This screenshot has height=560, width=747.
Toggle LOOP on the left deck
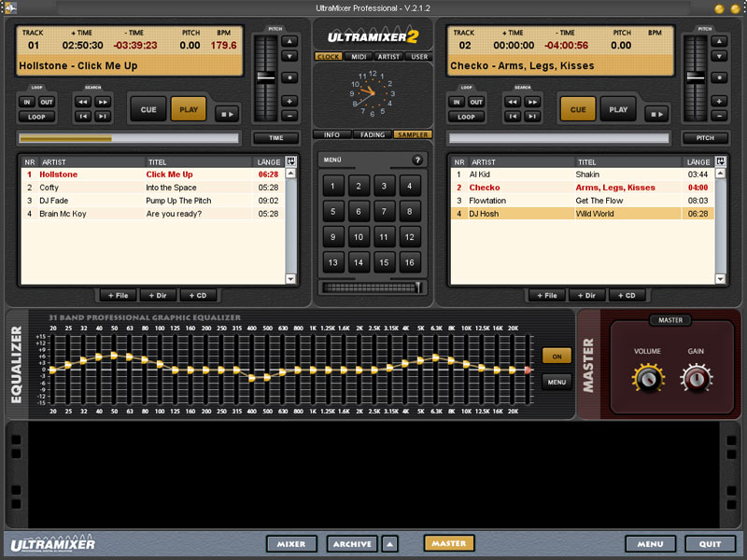point(36,117)
